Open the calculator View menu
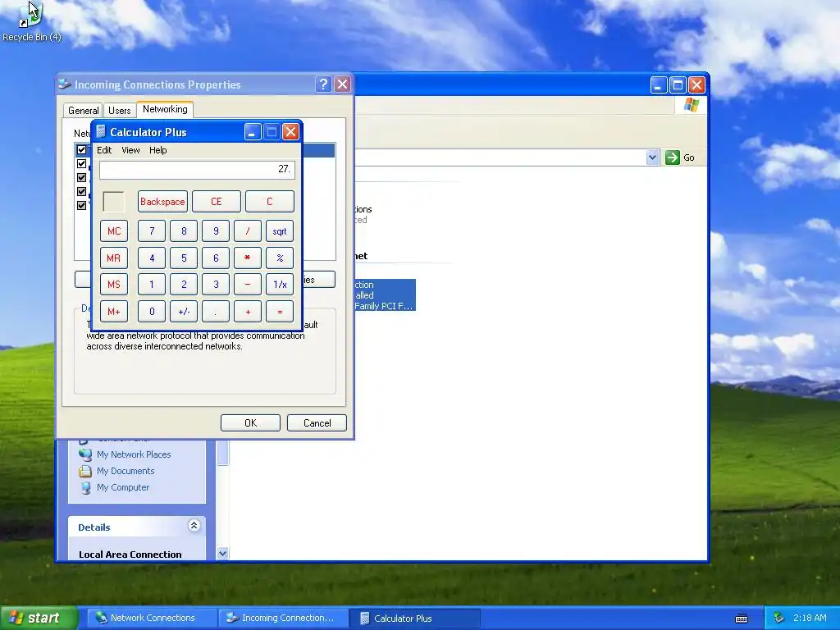840x630 pixels. point(130,150)
